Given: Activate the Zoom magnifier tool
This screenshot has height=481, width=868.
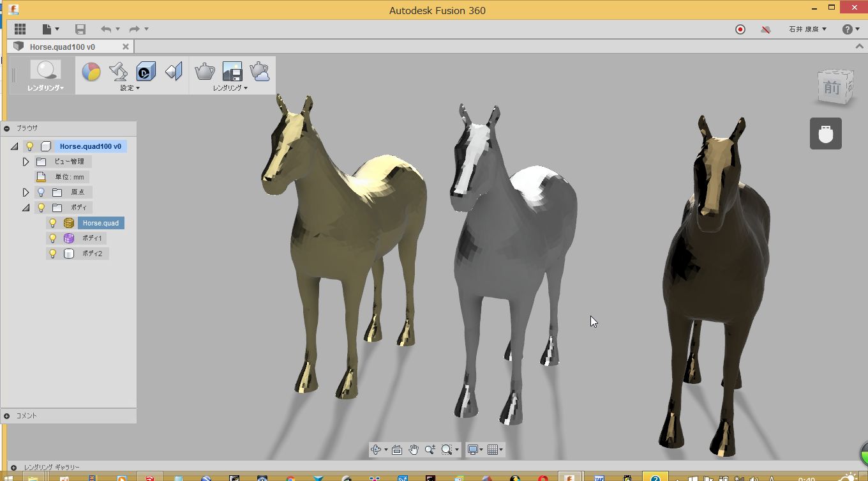Looking at the screenshot, I should 430,450.
